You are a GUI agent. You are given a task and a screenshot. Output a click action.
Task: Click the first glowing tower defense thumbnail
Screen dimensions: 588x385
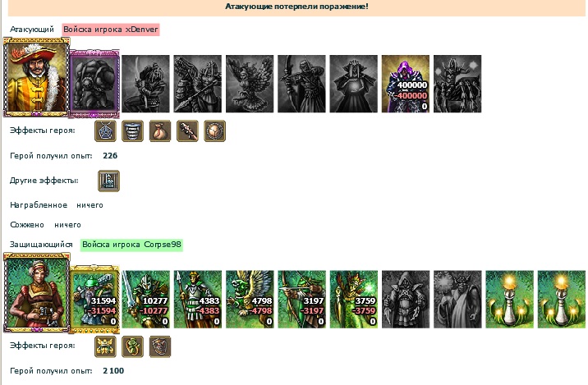[x=509, y=299]
